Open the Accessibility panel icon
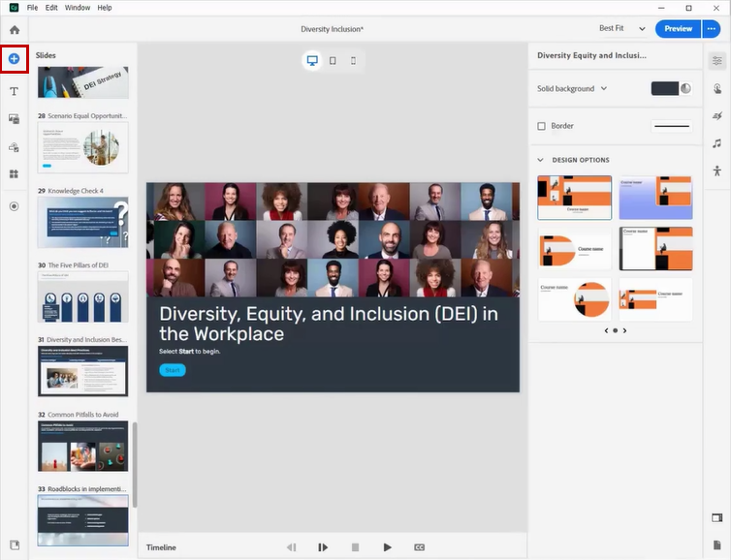 click(x=717, y=171)
